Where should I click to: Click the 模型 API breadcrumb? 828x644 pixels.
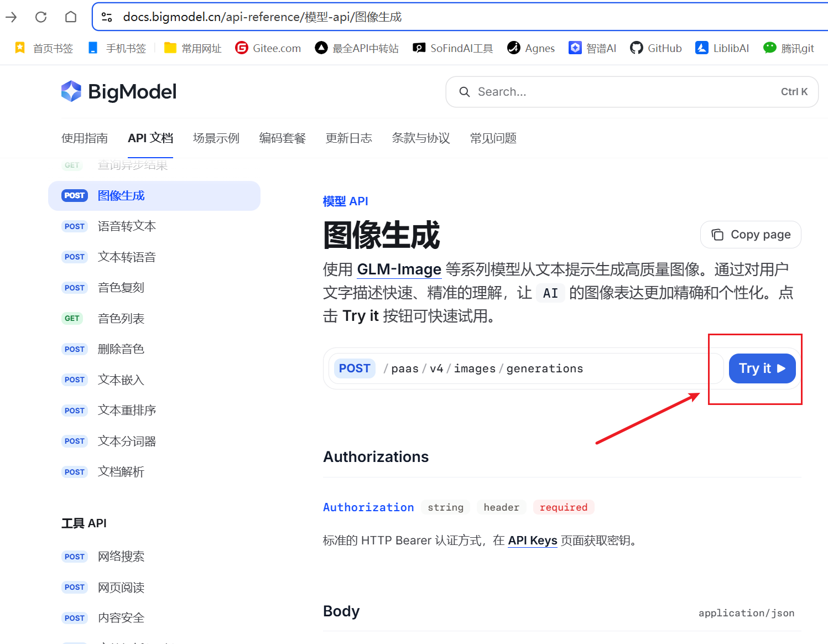point(346,201)
